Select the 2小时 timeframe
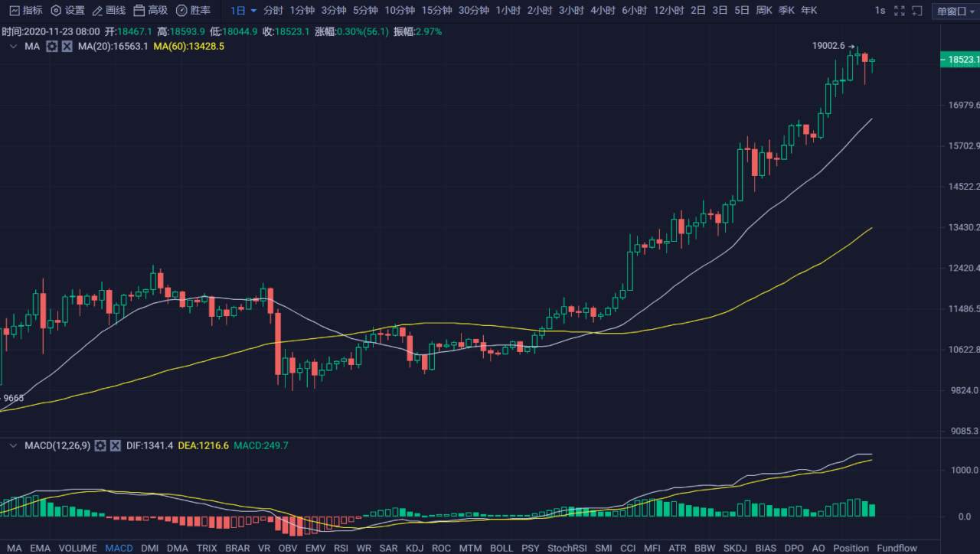 click(x=540, y=11)
